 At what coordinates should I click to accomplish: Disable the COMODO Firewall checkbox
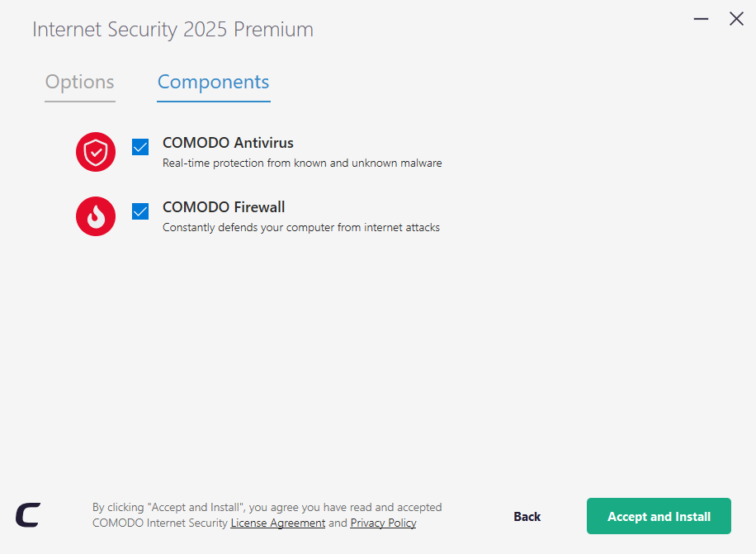click(x=140, y=211)
